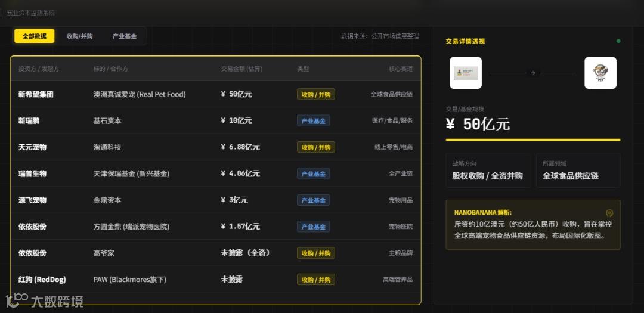The image size is (644, 313).
Task: Click 依依股份 in the 方圆金鼎 row
Action: tap(32, 227)
